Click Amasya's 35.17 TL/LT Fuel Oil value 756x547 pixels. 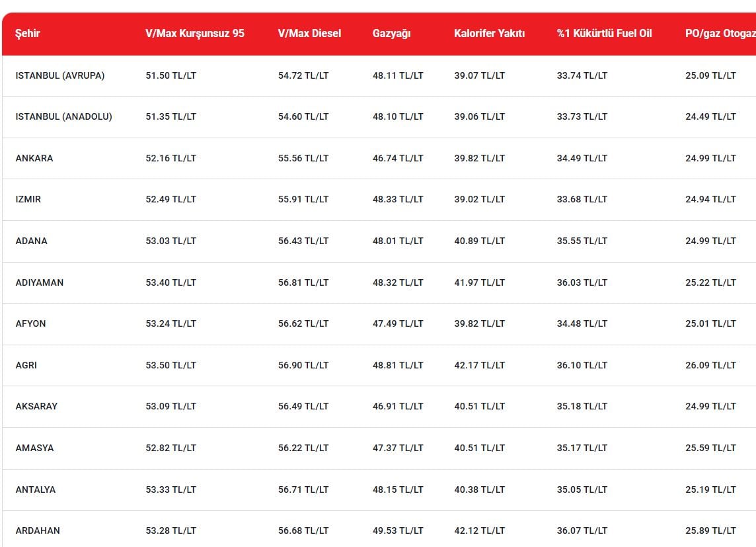pos(582,448)
